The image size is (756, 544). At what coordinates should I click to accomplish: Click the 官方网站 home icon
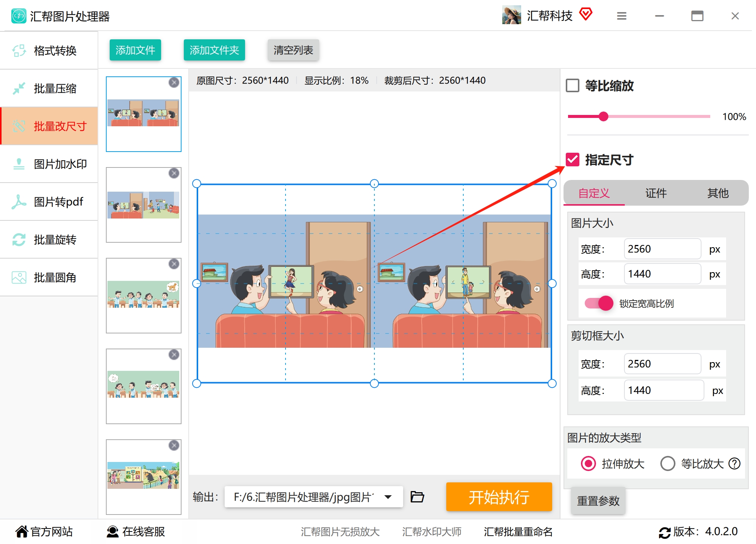point(22,532)
